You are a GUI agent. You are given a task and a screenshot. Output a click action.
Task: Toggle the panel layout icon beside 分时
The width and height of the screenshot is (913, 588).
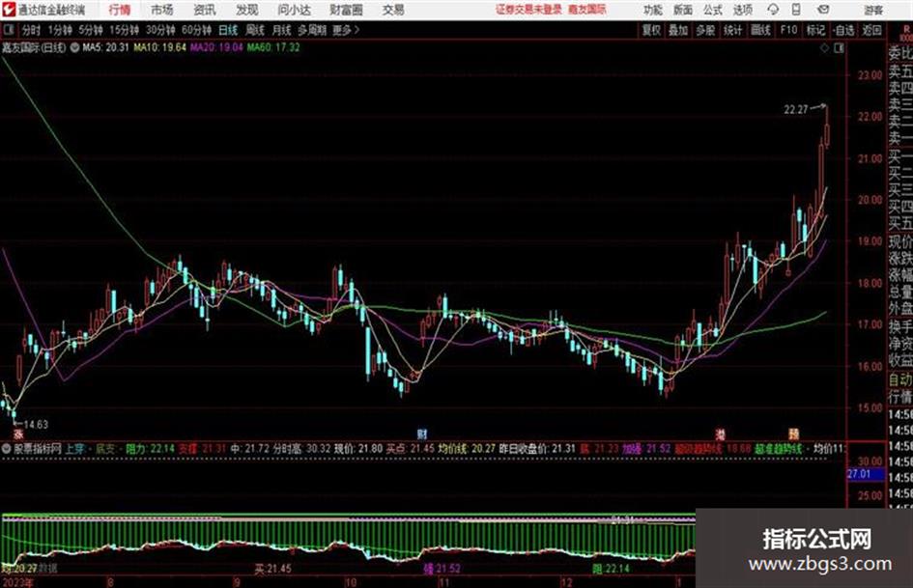pyautogui.click(x=8, y=30)
